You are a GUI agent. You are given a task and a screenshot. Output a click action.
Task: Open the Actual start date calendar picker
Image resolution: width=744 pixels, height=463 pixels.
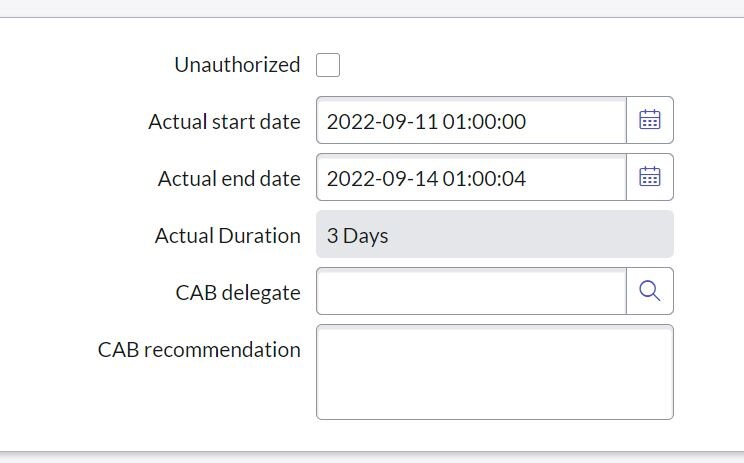click(x=650, y=121)
